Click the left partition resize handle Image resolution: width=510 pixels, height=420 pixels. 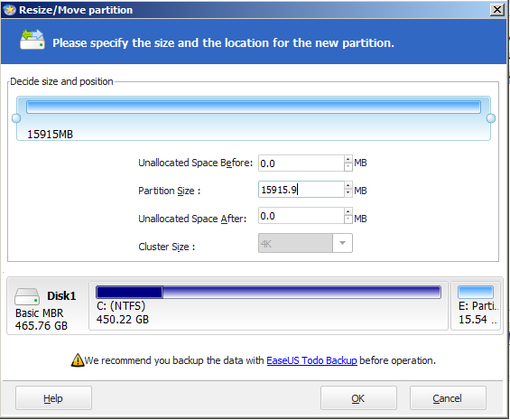tap(16, 118)
